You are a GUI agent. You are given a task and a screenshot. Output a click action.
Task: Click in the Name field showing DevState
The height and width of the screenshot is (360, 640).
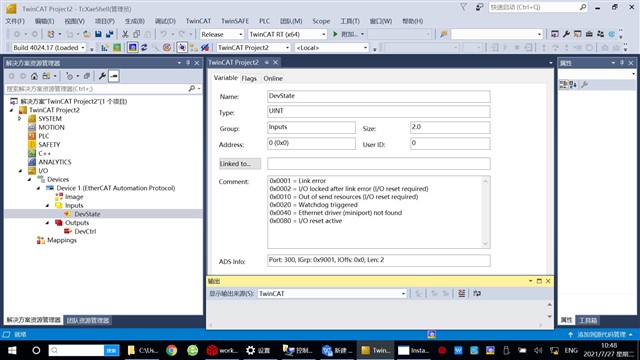tap(378, 96)
